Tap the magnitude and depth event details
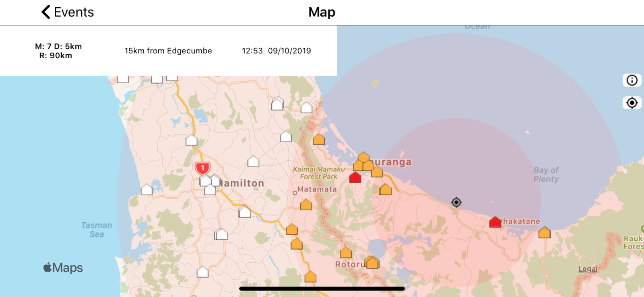 [x=58, y=51]
